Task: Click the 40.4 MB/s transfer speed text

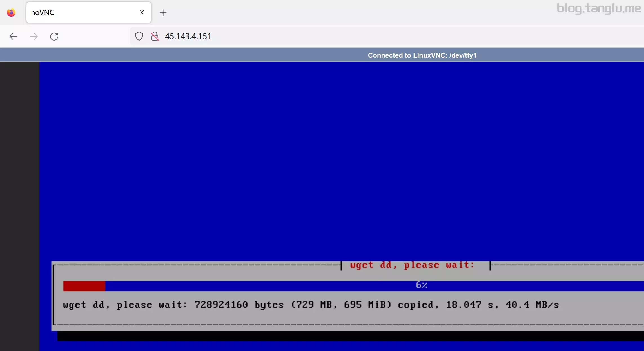Action: (532, 305)
